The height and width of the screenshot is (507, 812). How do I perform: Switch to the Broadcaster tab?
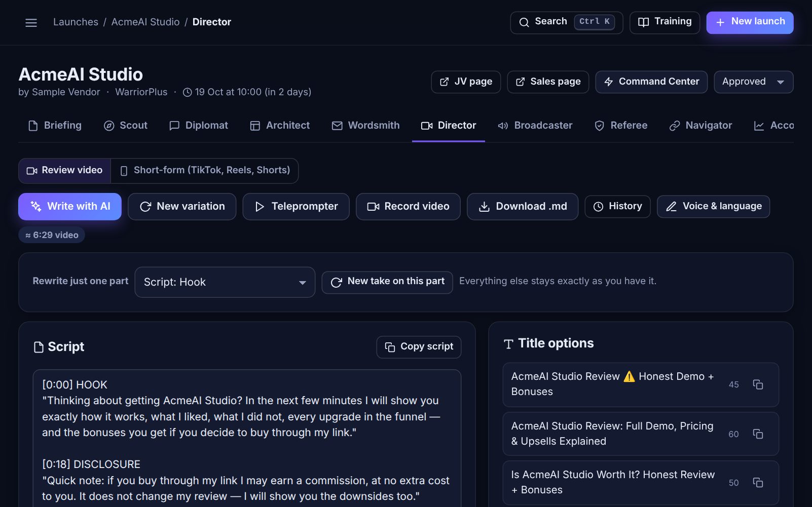point(535,126)
